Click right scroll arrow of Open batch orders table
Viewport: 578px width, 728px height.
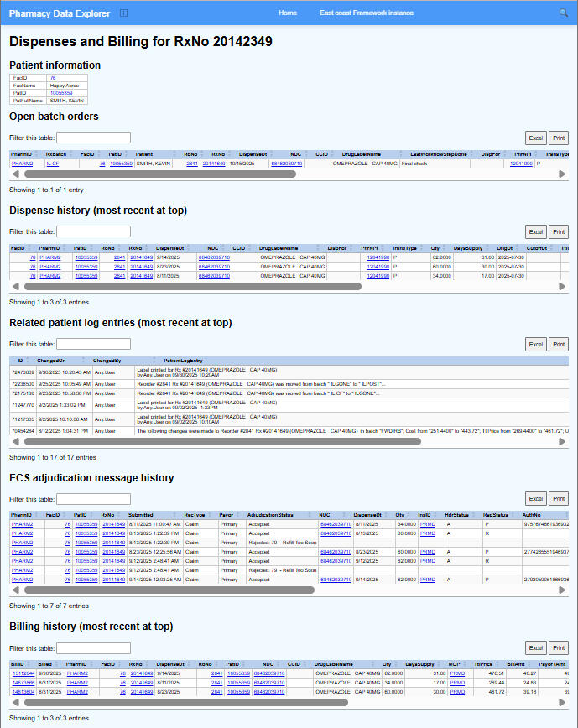563,174
